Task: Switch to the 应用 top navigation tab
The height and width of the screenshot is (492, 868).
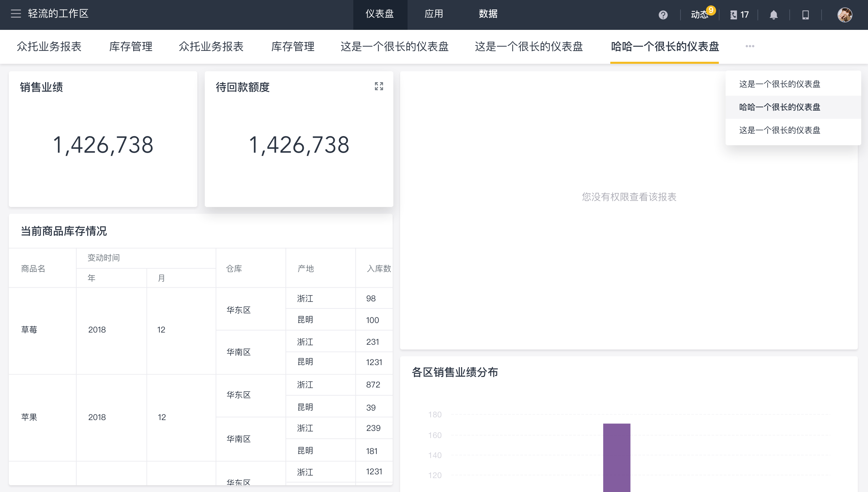Action: 434,14
